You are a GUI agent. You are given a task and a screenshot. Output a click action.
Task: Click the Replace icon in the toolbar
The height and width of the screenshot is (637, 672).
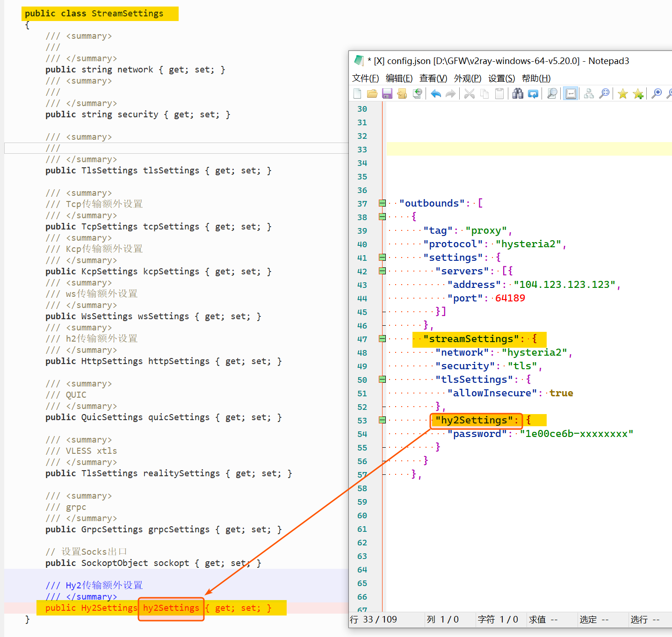533,94
